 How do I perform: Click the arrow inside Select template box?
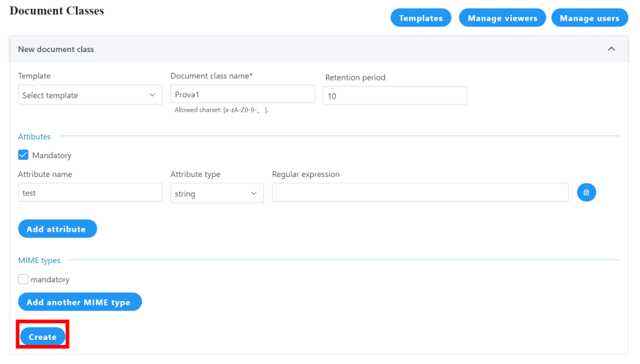(x=152, y=95)
